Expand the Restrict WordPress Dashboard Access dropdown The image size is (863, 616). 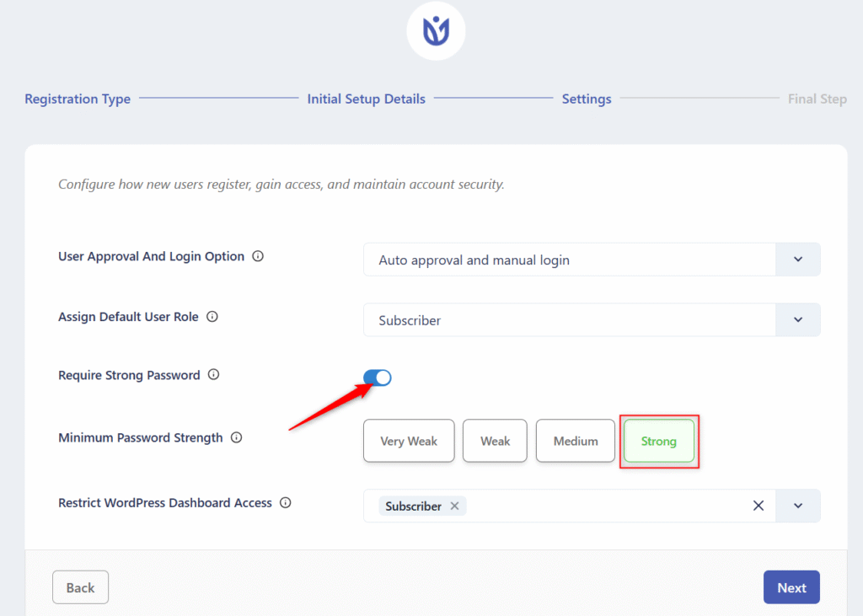(x=797, y=506)
